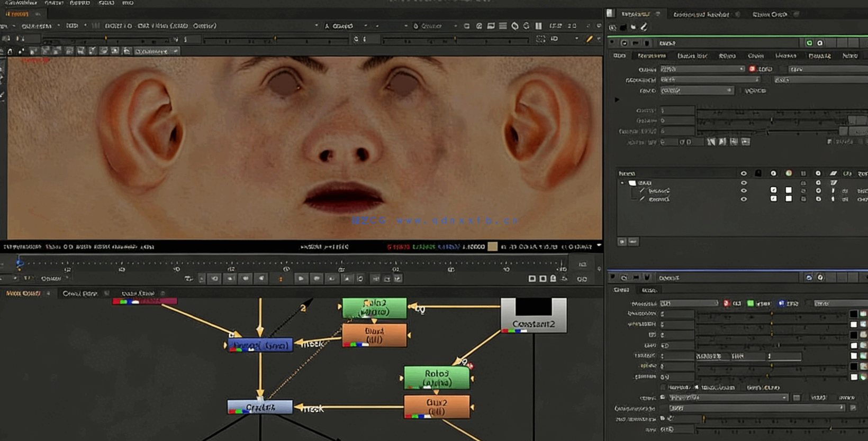
Task: Collapse the root folder in the shape list
Action: (x=622, y=183)
